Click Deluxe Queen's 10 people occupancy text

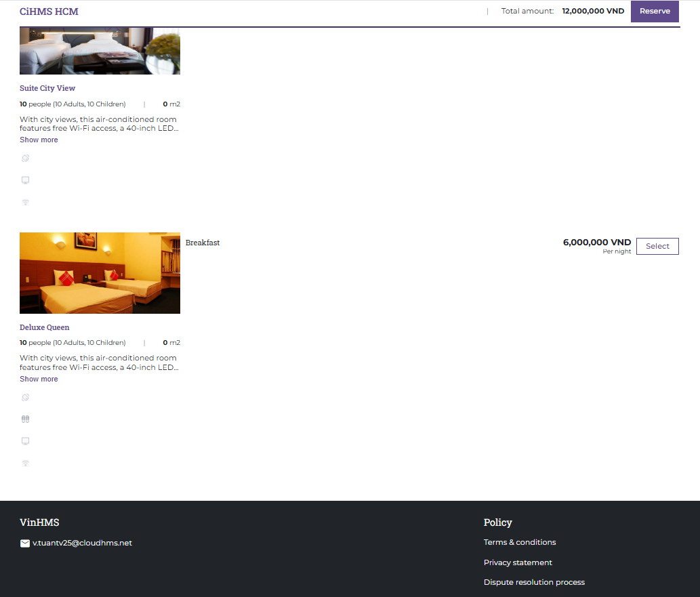(x=73, y=342)
